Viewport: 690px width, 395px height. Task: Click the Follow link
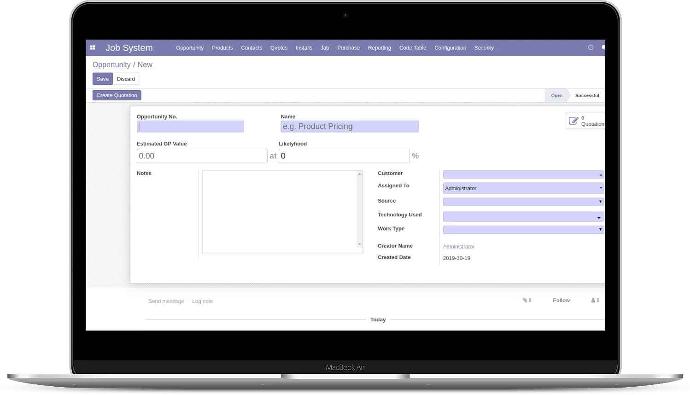[x=561, y=300]
